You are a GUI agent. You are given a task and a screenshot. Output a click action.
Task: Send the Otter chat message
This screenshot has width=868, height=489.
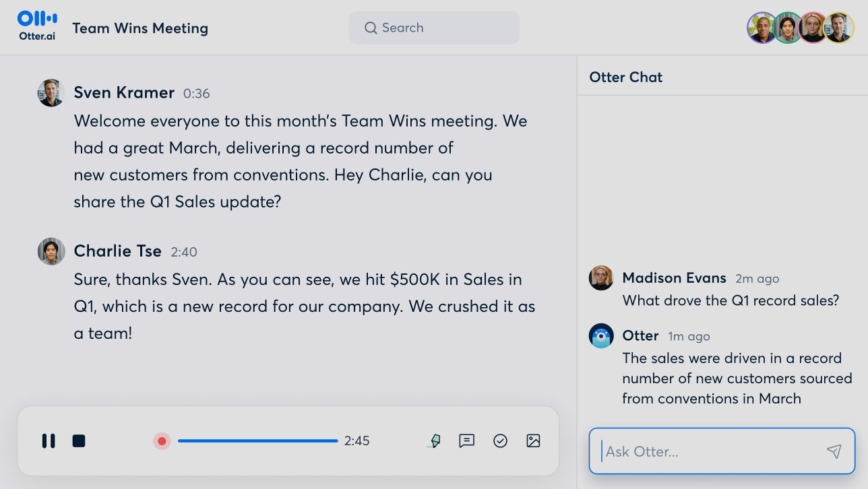pyautogui.click(x=834, y=451)
